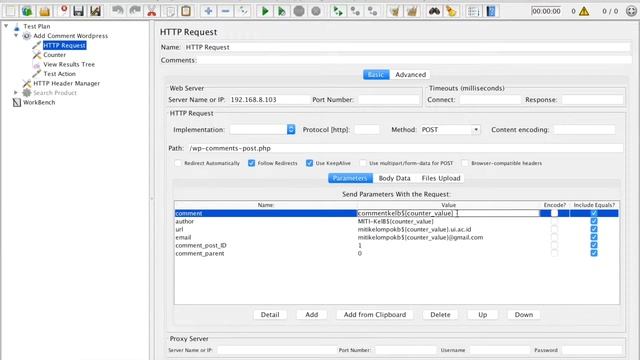
Task: Click the Reset Search icon
Action: (x=451, y=11)
